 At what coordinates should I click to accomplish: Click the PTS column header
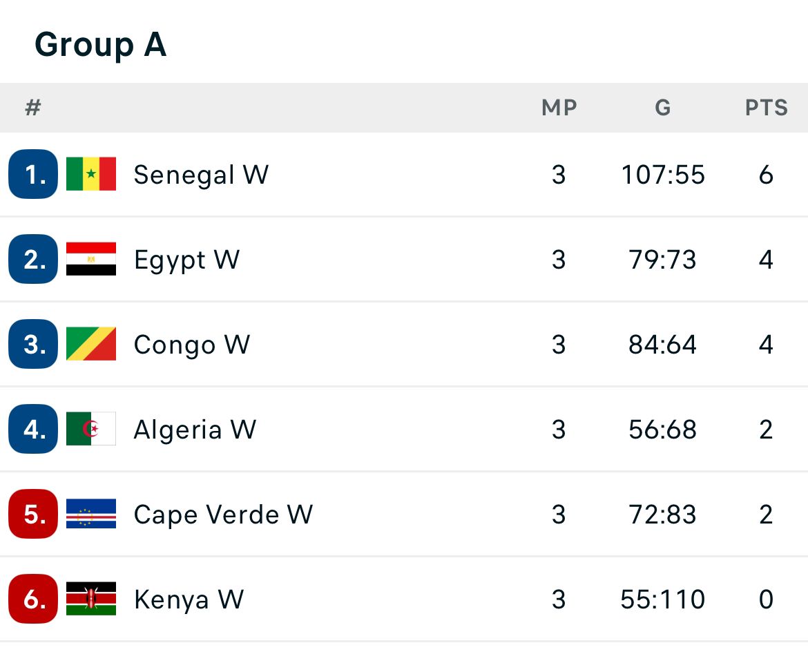tap(766, 108)
